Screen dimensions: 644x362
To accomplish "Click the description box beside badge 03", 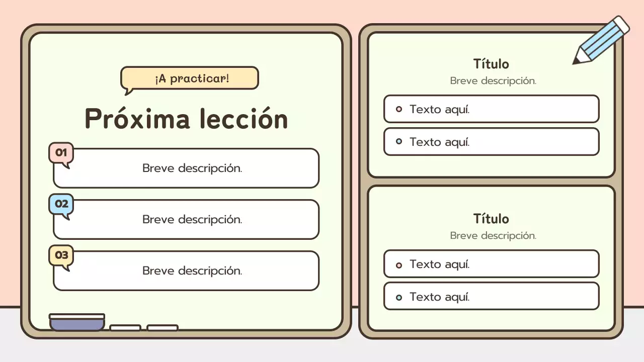I will (x=192, y=271).
